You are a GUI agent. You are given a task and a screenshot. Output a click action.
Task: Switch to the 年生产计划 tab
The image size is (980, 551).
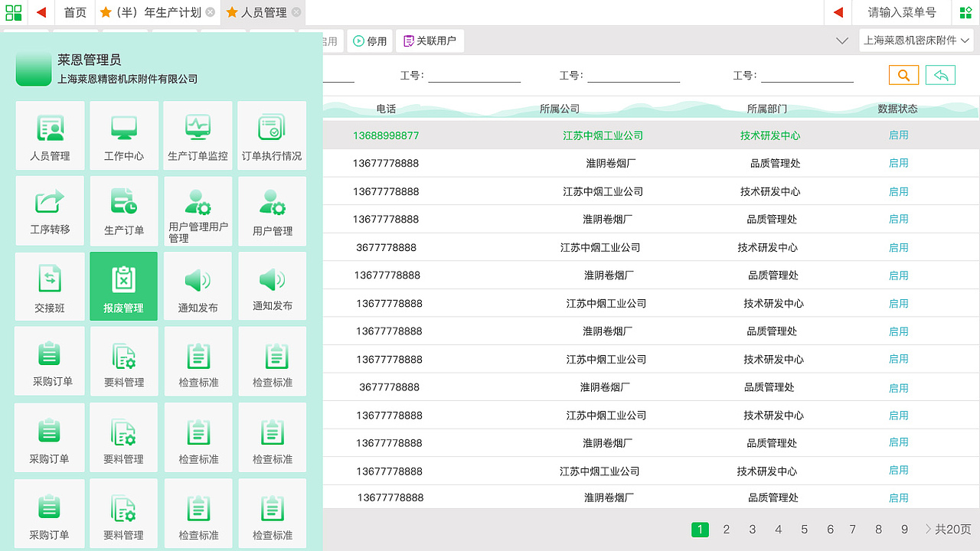[x=150, y=12]
